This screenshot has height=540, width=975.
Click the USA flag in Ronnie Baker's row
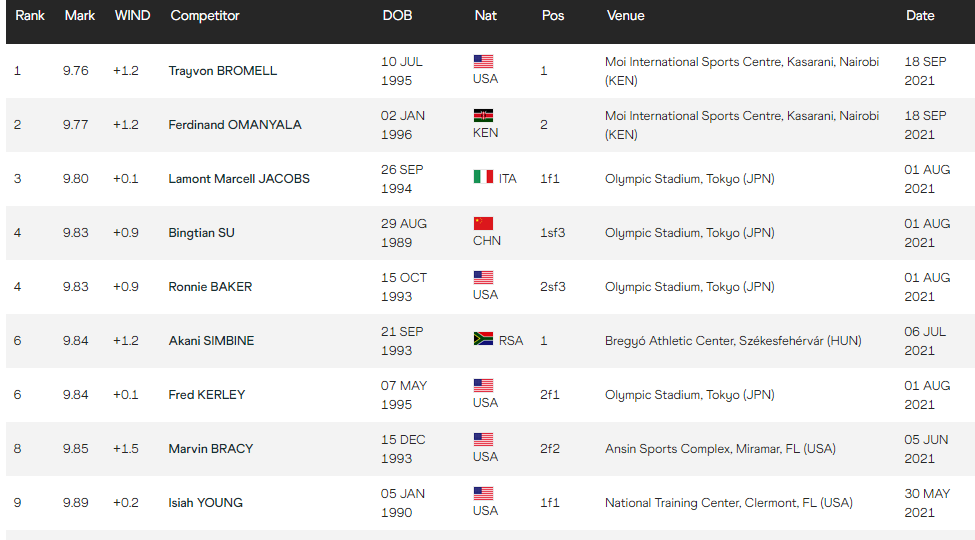[x=483, y=277]
